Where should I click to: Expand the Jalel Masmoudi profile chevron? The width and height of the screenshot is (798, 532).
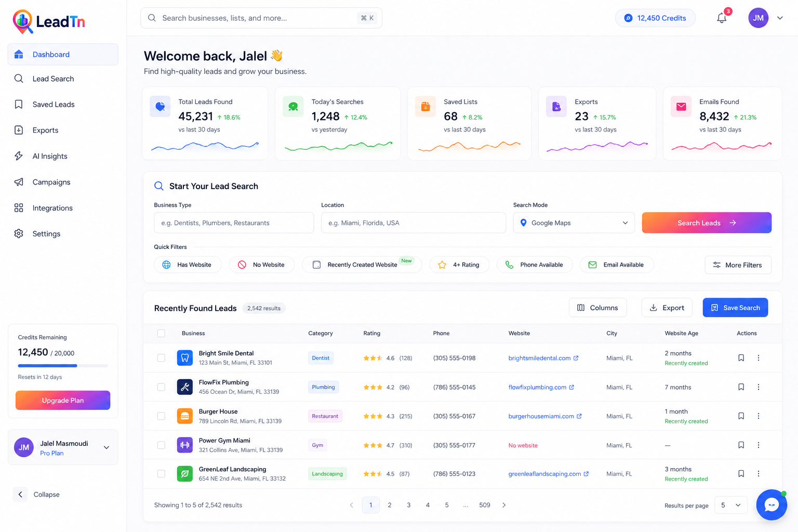(107, 447)
